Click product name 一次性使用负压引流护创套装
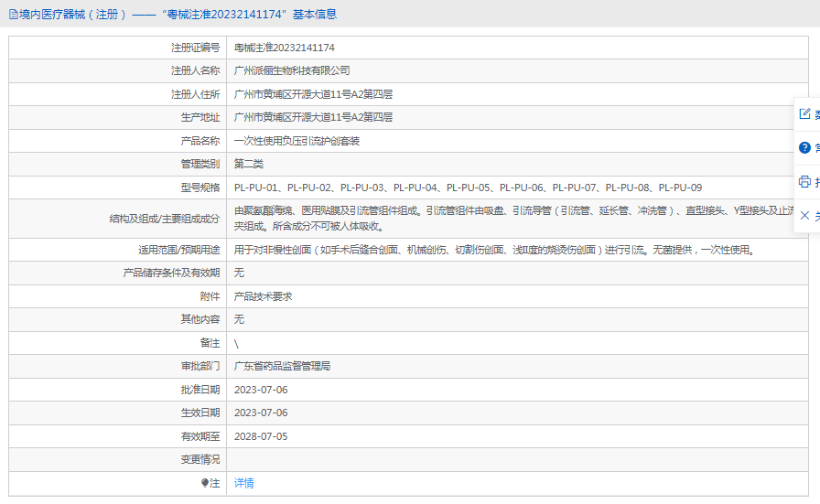The width and height of the screenshot is (820, 504). click(x=297, y=141)
